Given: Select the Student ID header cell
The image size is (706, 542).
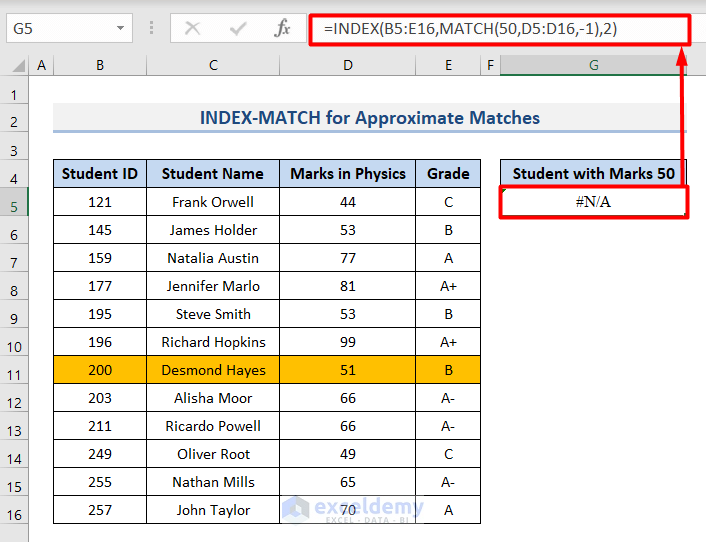Looking at the screenshot, I should pyautogui.click(x=100, y=174).
